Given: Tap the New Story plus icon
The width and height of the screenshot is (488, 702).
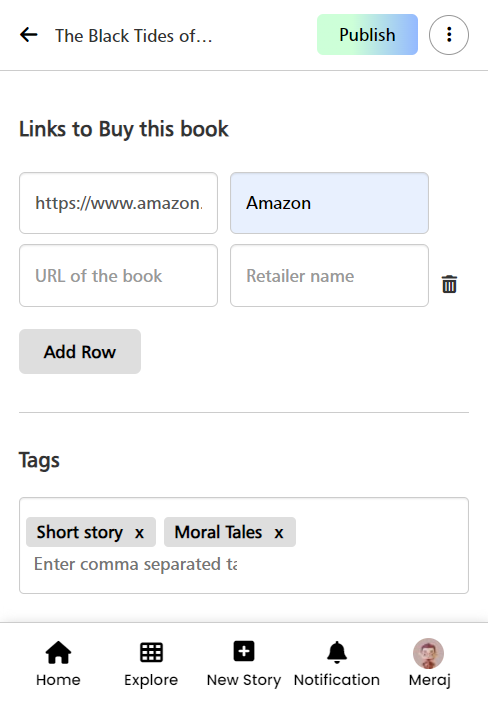Looking at the screenshot, I should [x=244, y=651].
